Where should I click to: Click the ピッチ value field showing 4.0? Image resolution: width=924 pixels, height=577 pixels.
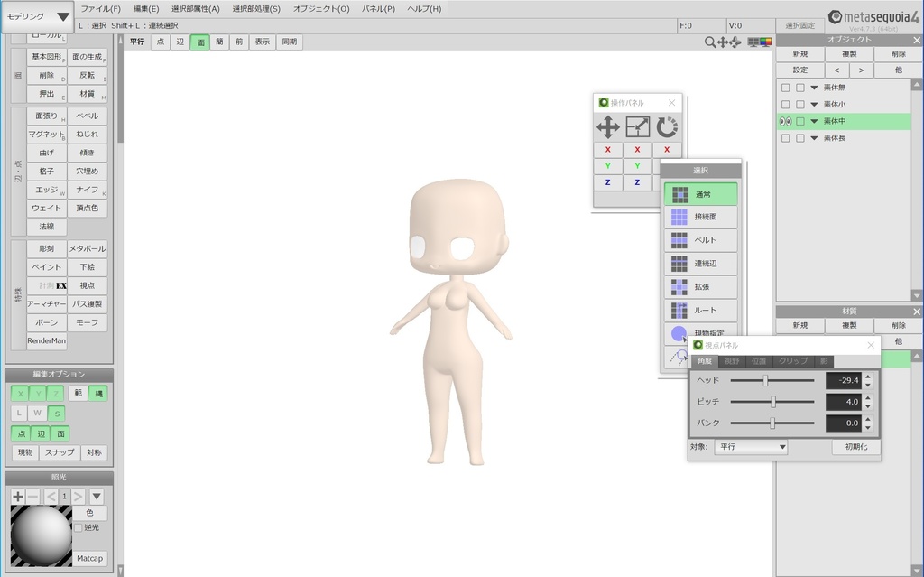tap(844, 402)
